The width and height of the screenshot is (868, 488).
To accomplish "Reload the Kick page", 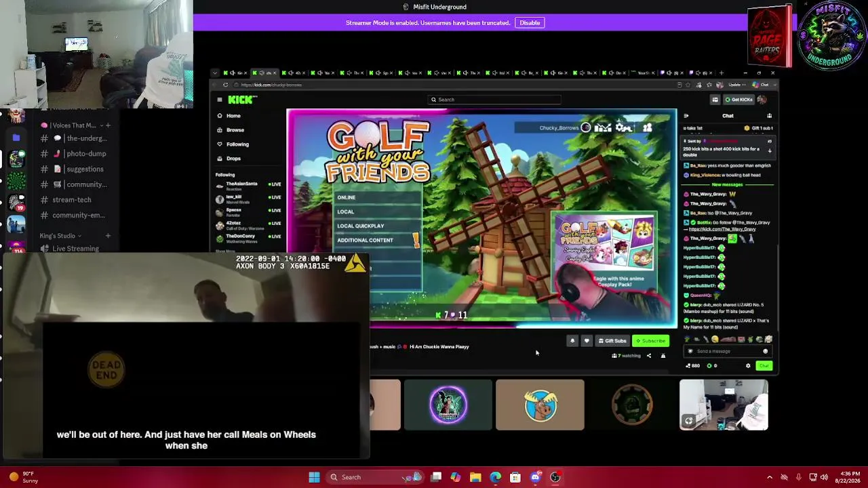I will tap(226, 85).
